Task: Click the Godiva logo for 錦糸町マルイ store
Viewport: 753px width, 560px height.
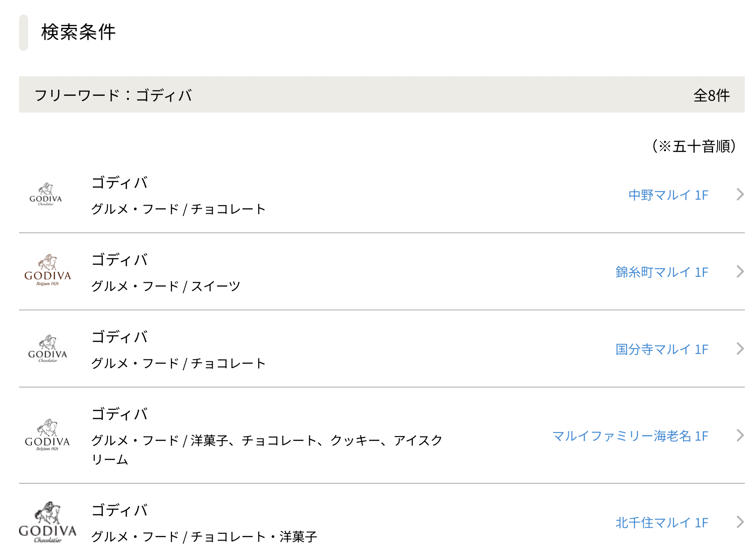Action: click(48, 270)
